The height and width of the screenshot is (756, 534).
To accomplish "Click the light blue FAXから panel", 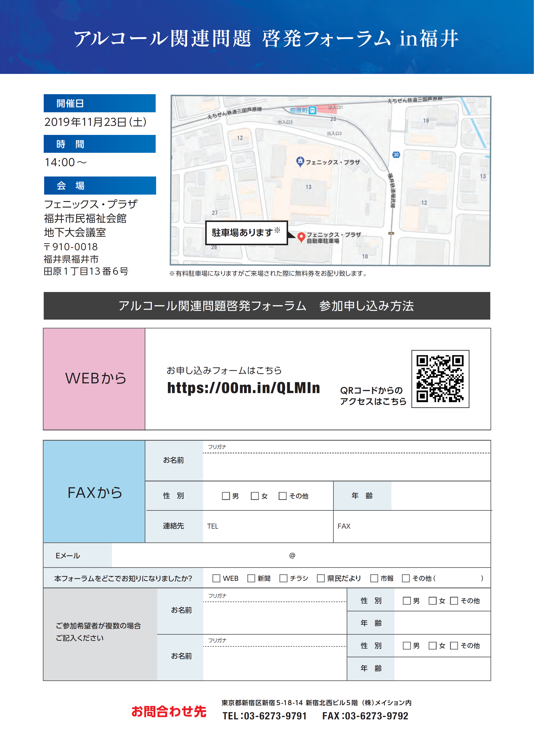I will pos(95,492).
